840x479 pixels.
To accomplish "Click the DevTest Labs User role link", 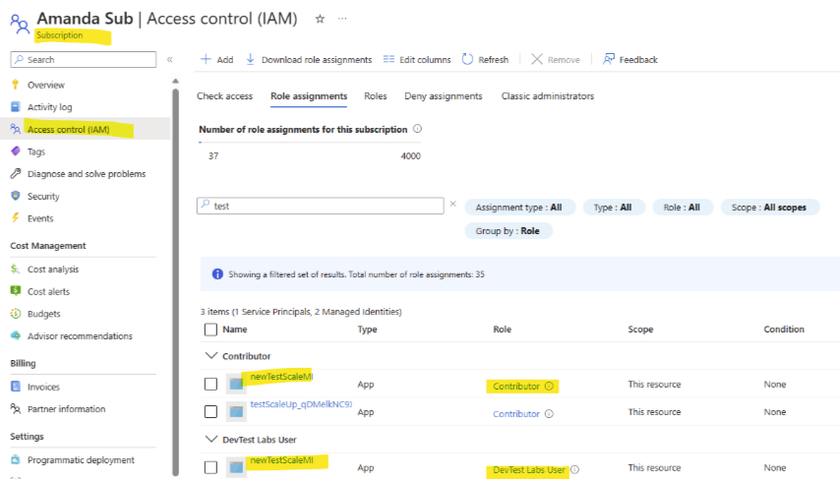I will [x=529, y=469].
